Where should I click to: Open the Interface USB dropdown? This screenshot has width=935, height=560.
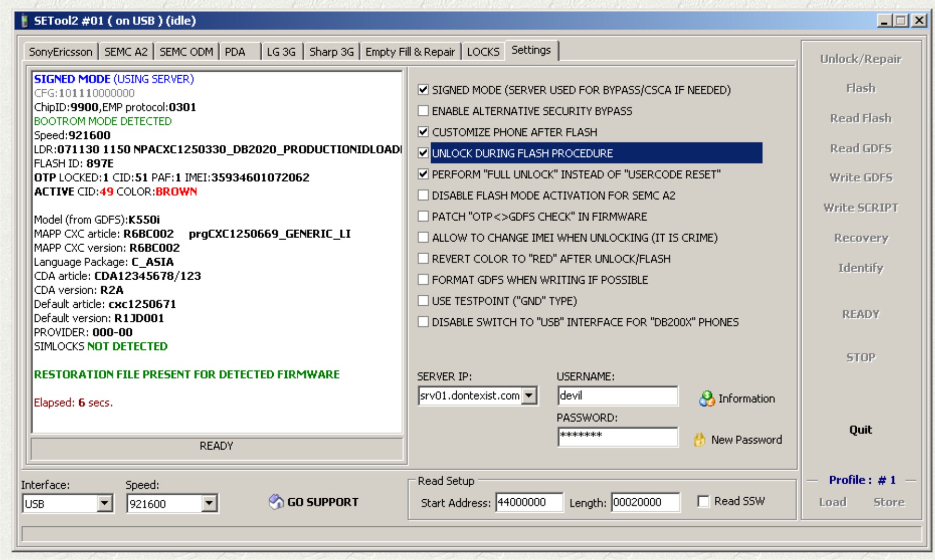[104, 504]
